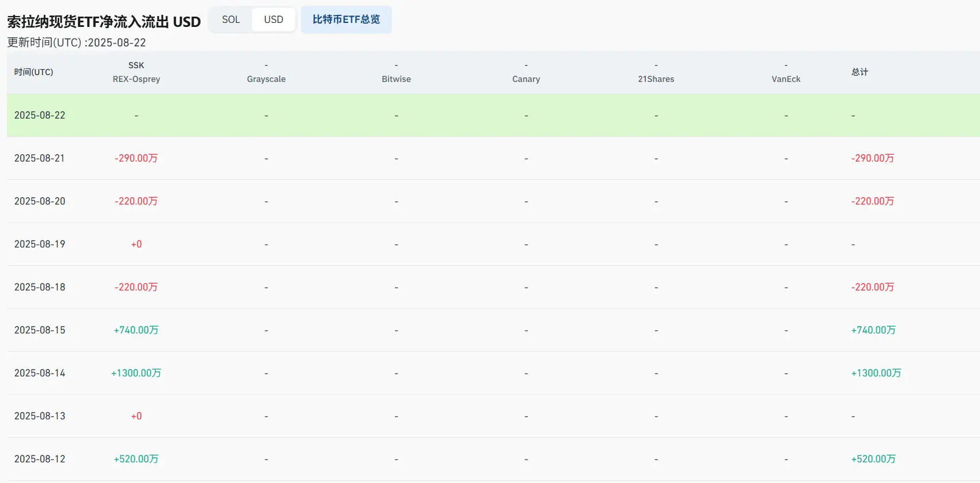Click the 更新时间(UTC) :2025-08-22 text
The height and width of the screenshot is (483, 980).
point(76,42)
